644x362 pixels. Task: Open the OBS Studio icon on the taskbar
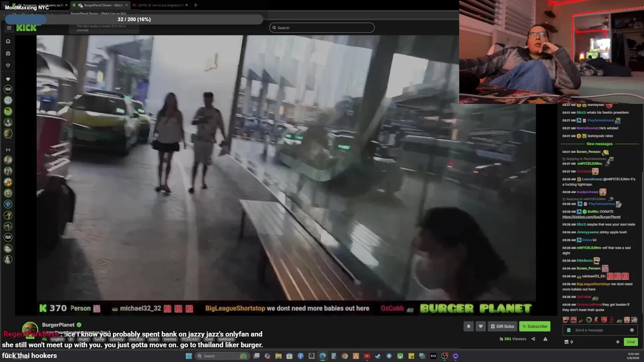(444, 356)
